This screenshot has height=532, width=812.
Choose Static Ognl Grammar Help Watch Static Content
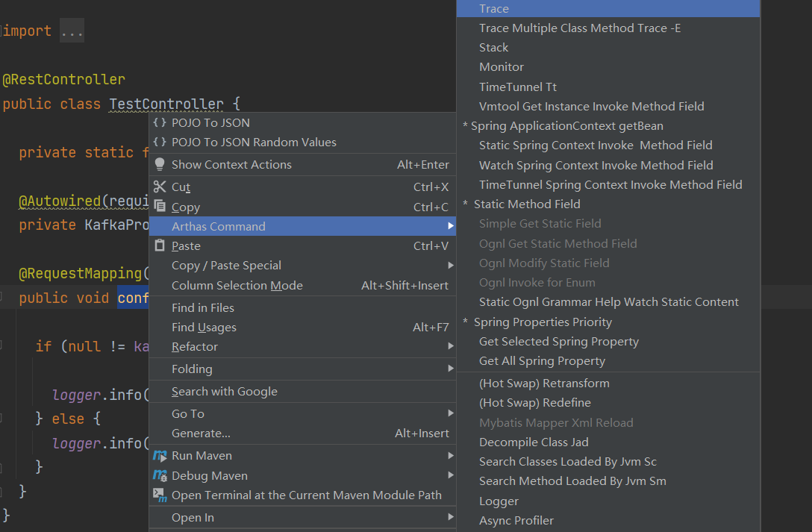[608, 301]
